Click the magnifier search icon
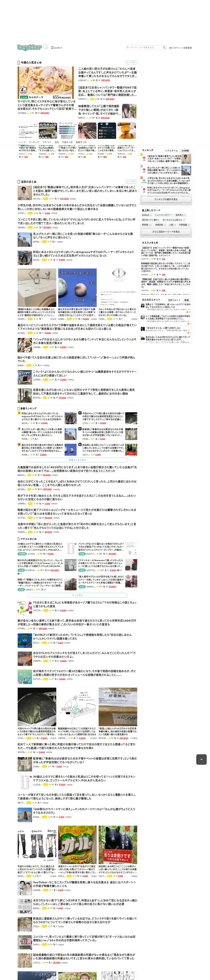210x980 pixels. click(164, 48)
